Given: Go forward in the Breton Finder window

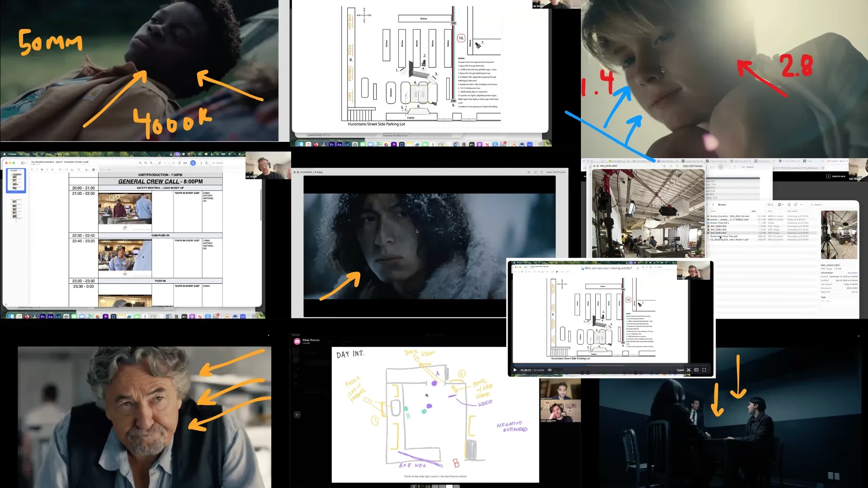Looking at the screenshot, I should 713,205.
